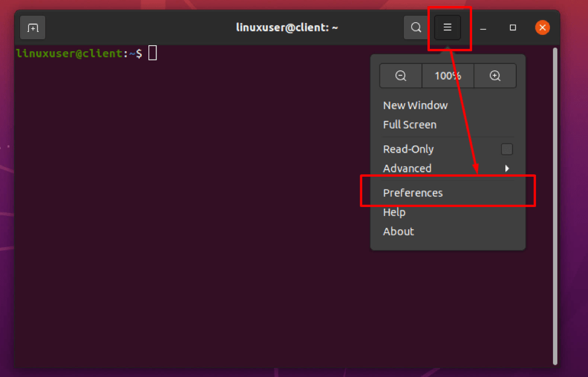Open the Advanced options arrow

[507, 168]
